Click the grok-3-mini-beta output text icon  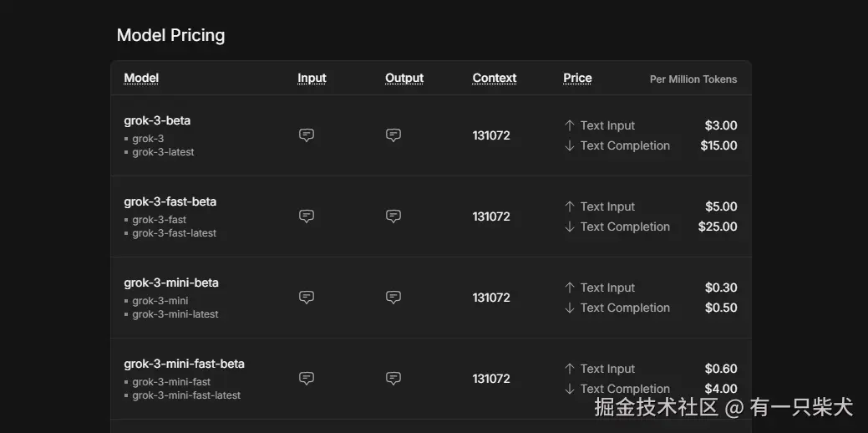(393, 298)
